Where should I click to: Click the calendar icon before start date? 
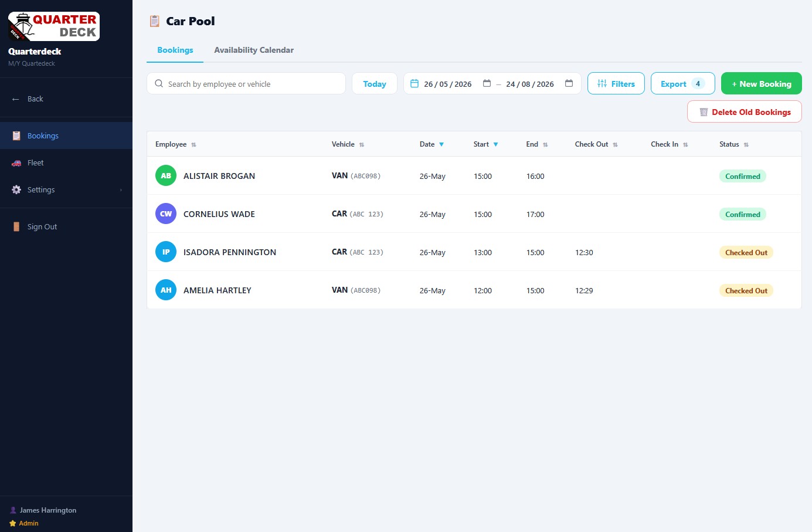[x=415, y=83]
